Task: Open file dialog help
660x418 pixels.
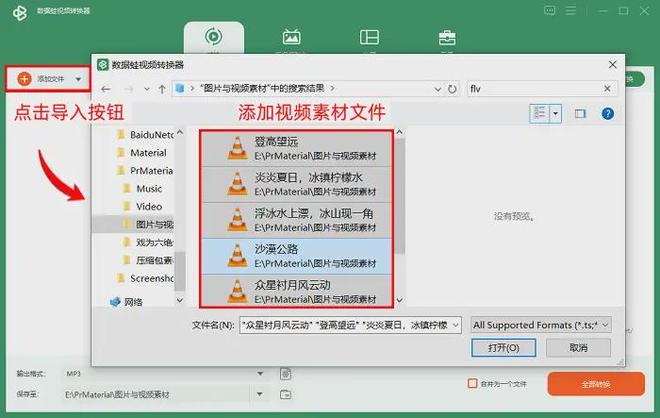Action: pos(607,114)
